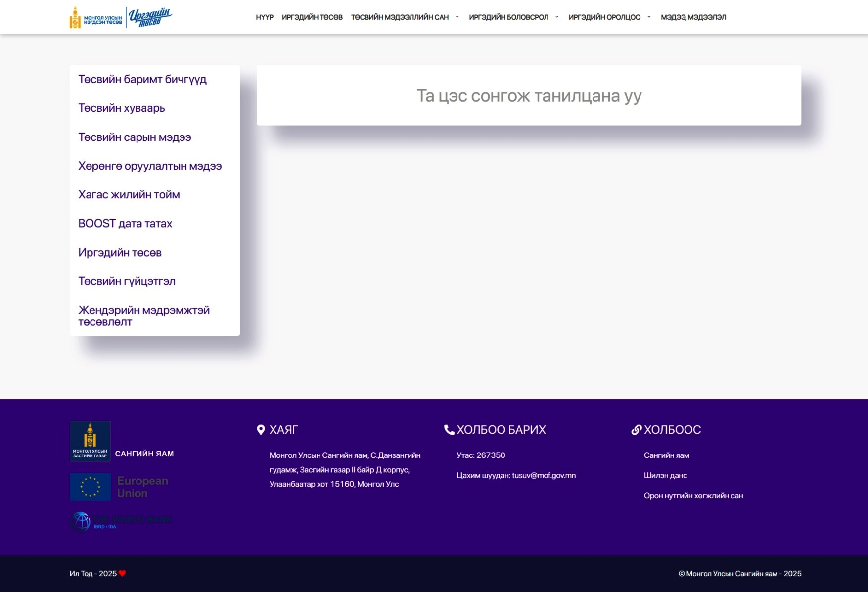Viewport: 868px width, 592px height.
Task: Click the Сангийн яам government emblem logo
Action: click(90, 441)
